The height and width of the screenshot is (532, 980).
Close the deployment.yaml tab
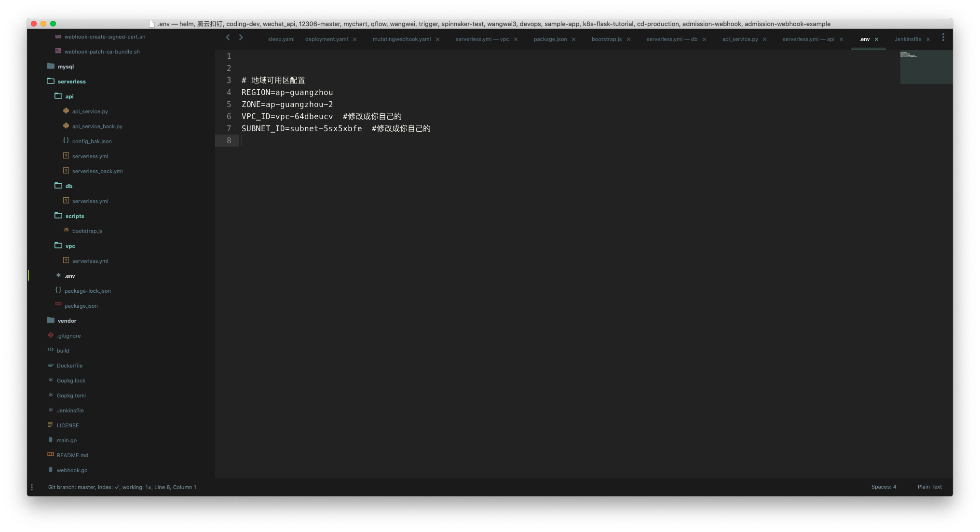point(354,40)
